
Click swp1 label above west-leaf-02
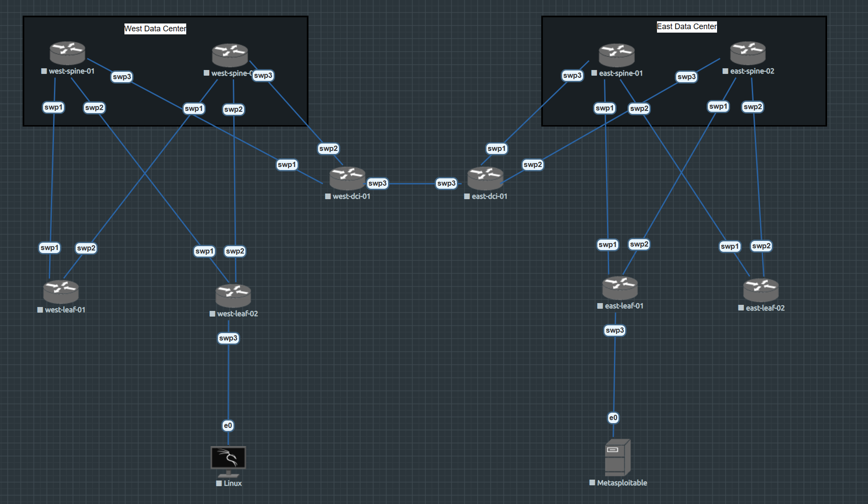tap(204, 251)
